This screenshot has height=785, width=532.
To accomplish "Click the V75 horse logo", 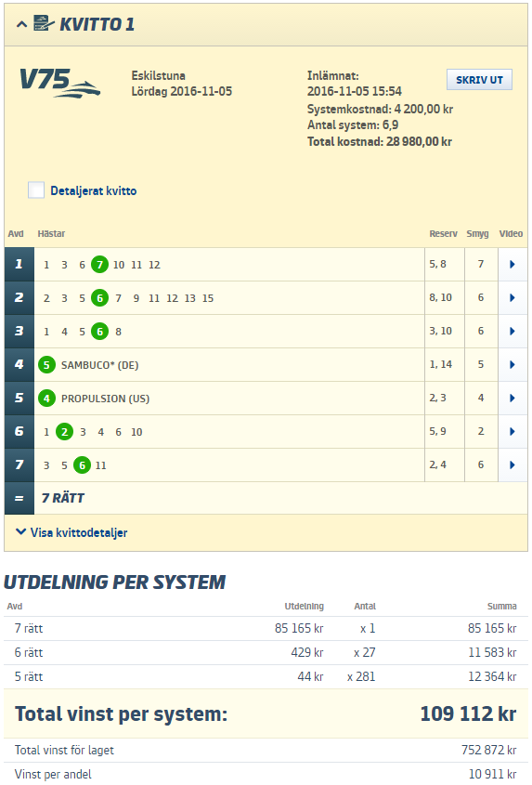I will click(x=59, y=83).
